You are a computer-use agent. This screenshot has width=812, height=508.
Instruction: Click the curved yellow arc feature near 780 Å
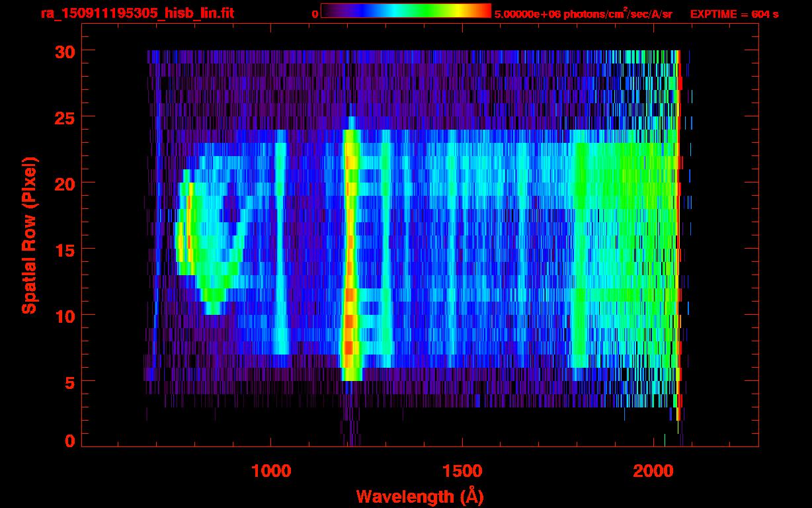point(188,228)
